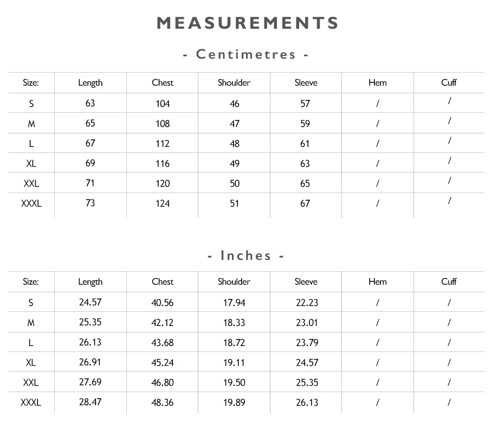
Task: Click sleeve value 65 for size XXL
Action: [x=305, y=184]
